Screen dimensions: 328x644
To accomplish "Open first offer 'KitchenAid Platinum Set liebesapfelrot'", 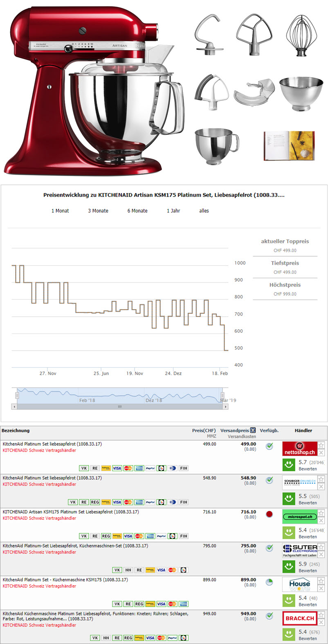I will (x=52, y=444).
